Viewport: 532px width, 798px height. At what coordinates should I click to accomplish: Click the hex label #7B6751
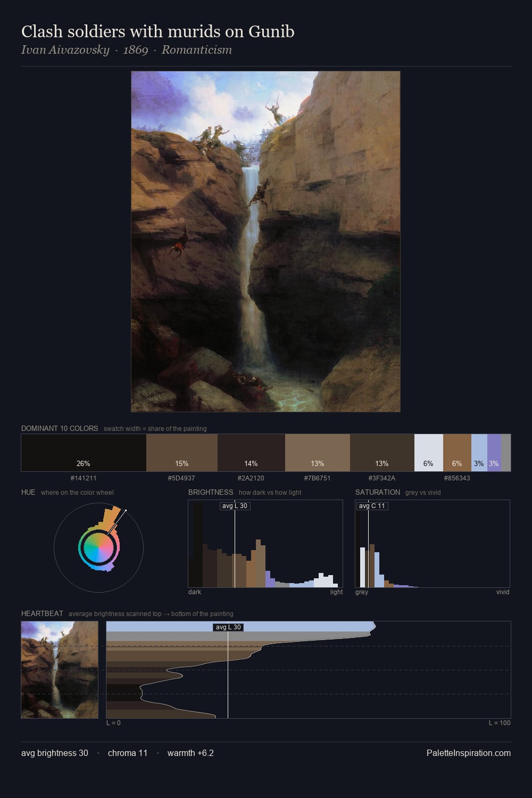pos(318,478)
